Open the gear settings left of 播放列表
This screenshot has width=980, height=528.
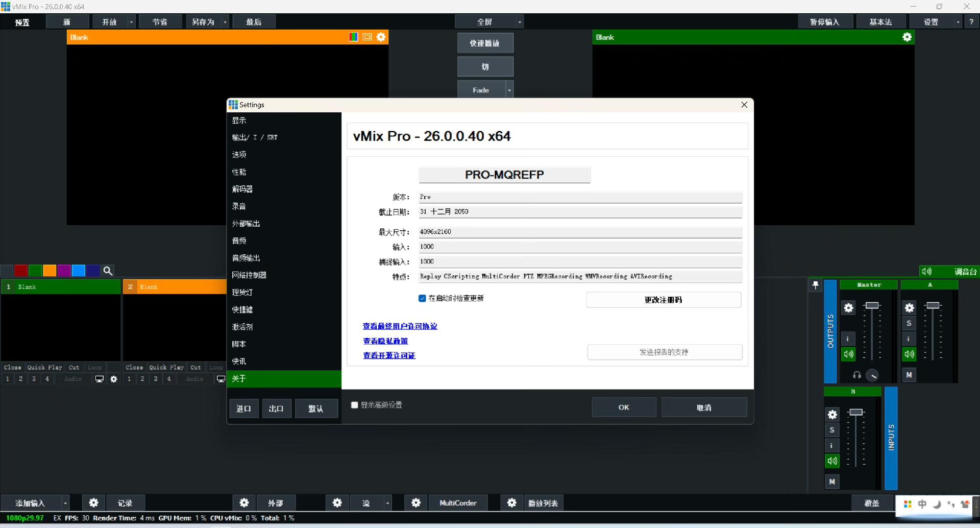click(x=511, y=503)
